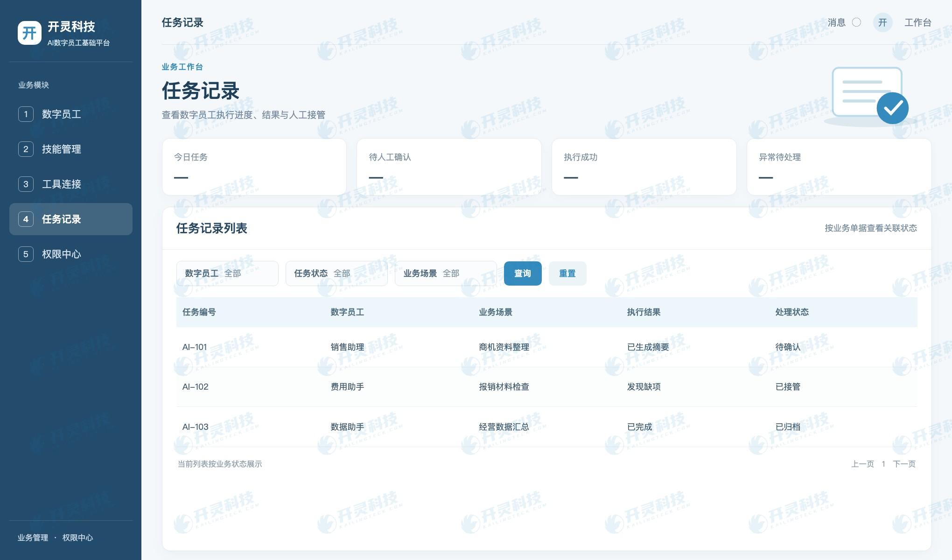Screen dimensions: 952x560
Task: Select page 1 in pagination
Action: pos(883,464)
